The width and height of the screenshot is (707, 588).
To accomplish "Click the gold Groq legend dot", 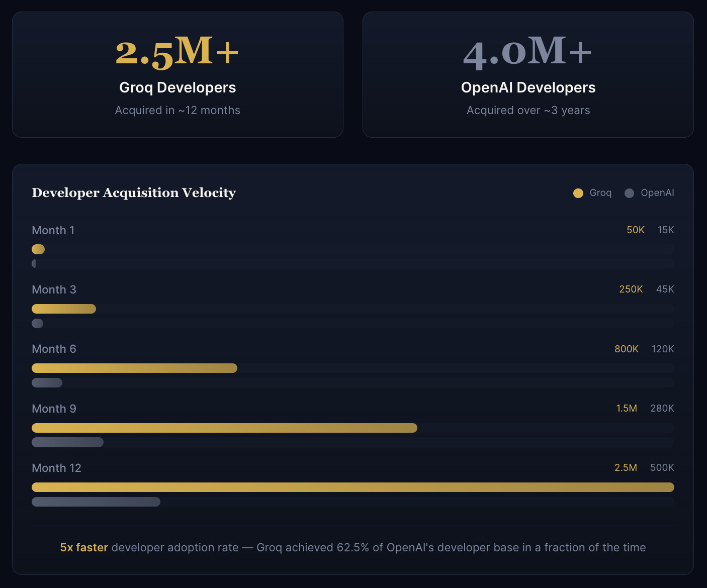I will click(578, 193).
